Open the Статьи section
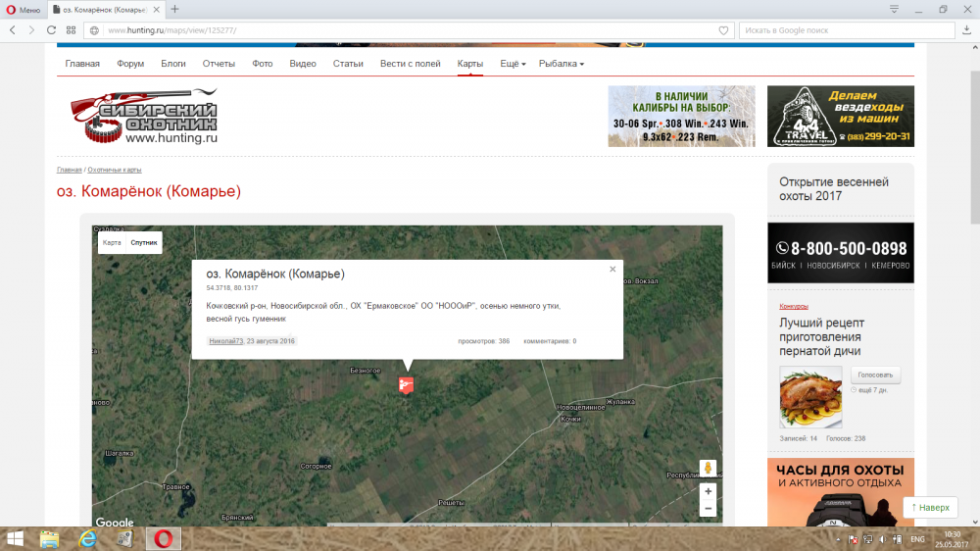The image size is (980, 551). click(348, 64)
